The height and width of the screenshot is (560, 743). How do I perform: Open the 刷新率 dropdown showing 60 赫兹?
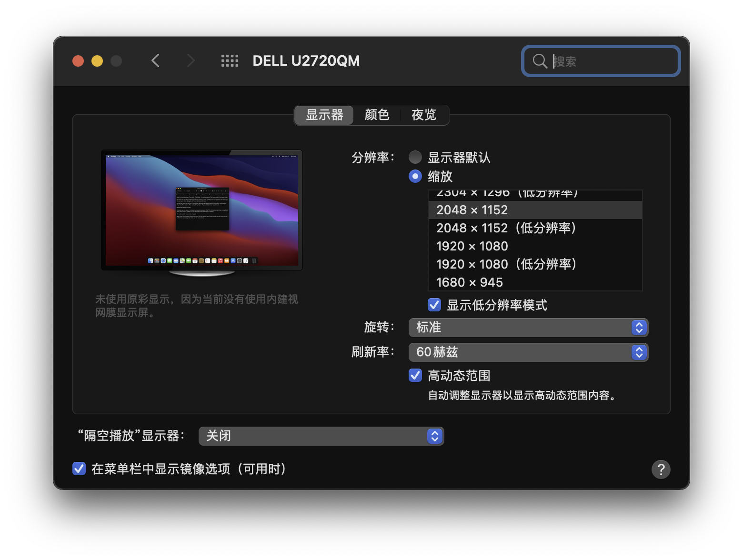[528, 352]
